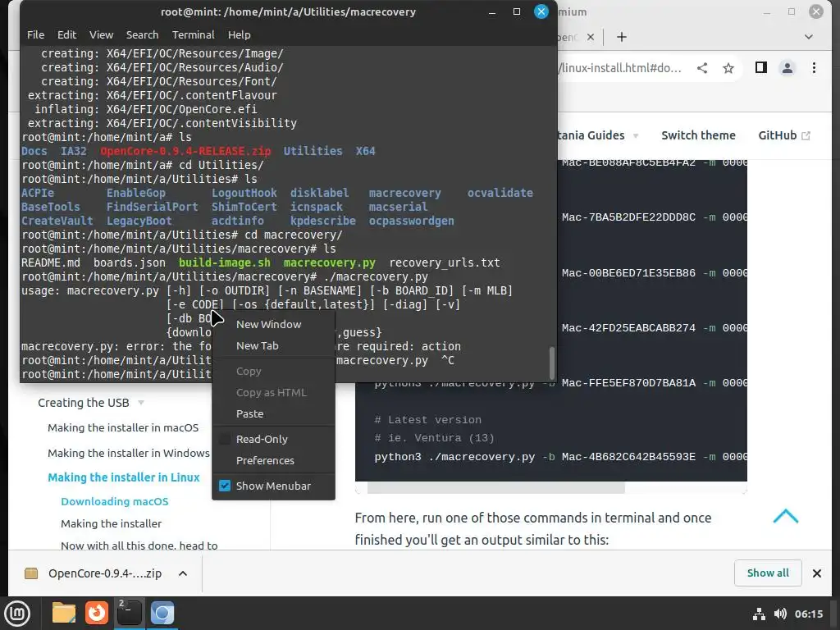840x630 pixels.
Task: Go to Making the installer subsection
Action: click(111, 523)
